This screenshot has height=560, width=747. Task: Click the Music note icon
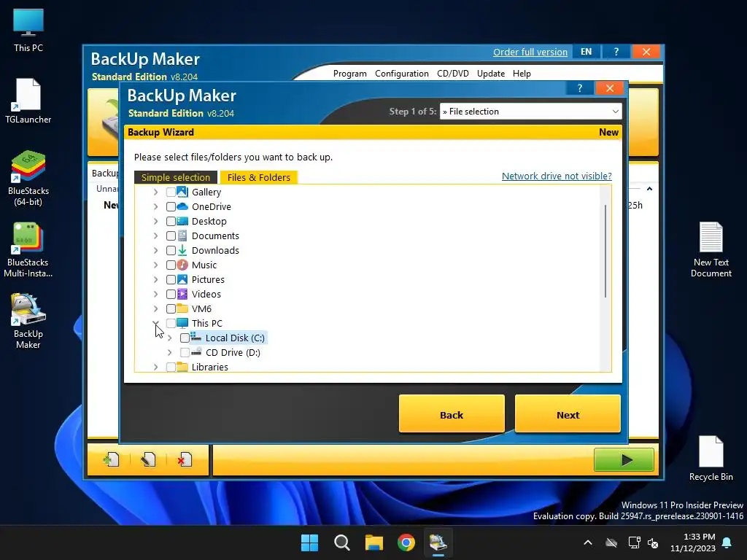click(182, 265)
